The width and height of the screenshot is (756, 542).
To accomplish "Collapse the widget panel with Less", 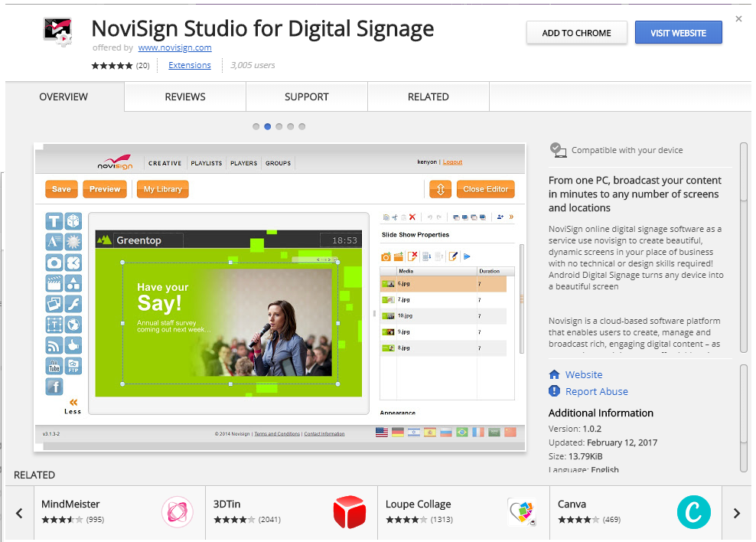I will pyautogui.click(x=73, y=406).
